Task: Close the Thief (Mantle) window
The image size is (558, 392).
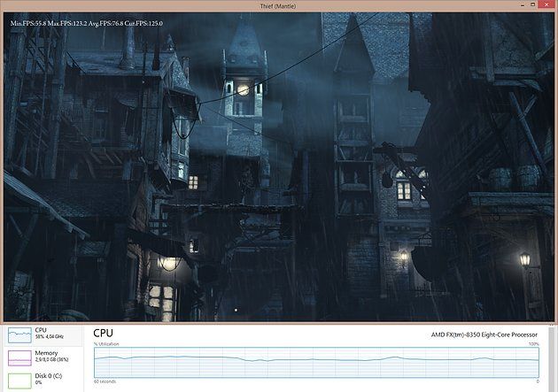Action: click(548, 4)
